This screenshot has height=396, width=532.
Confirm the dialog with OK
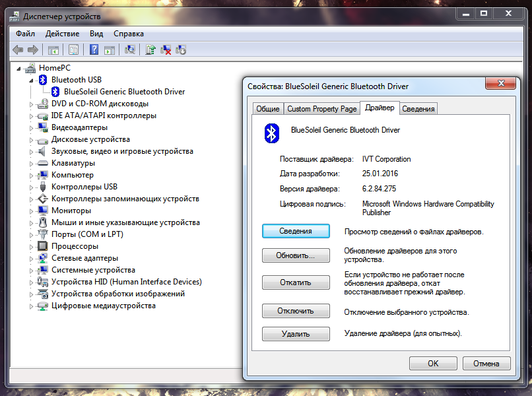(433, 364)
